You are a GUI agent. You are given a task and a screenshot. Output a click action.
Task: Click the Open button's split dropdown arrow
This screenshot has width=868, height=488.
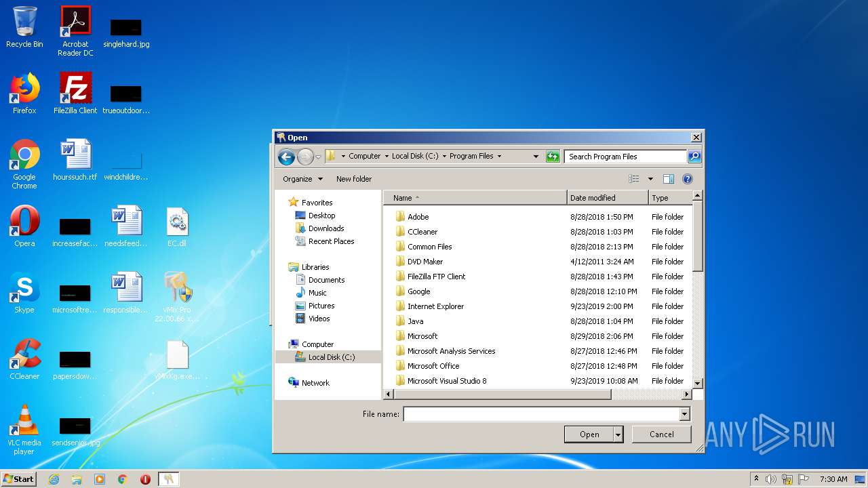[x=618, y=434]
